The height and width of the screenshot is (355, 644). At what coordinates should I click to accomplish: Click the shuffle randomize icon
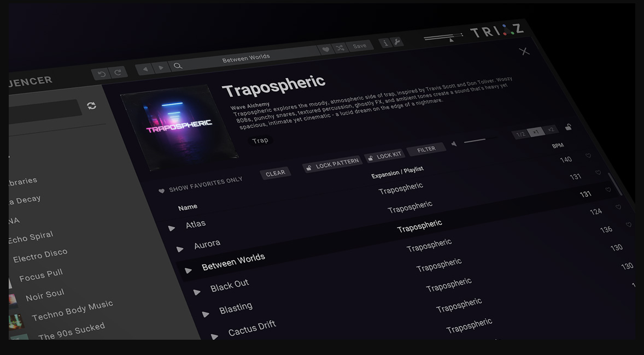click(340, 48)
